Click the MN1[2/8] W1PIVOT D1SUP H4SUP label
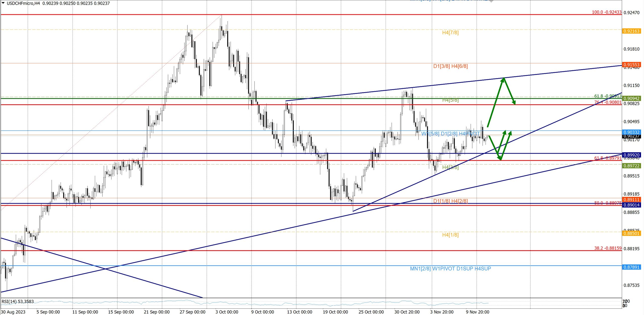This screenshot has height=315, width=644. (450, 269)
